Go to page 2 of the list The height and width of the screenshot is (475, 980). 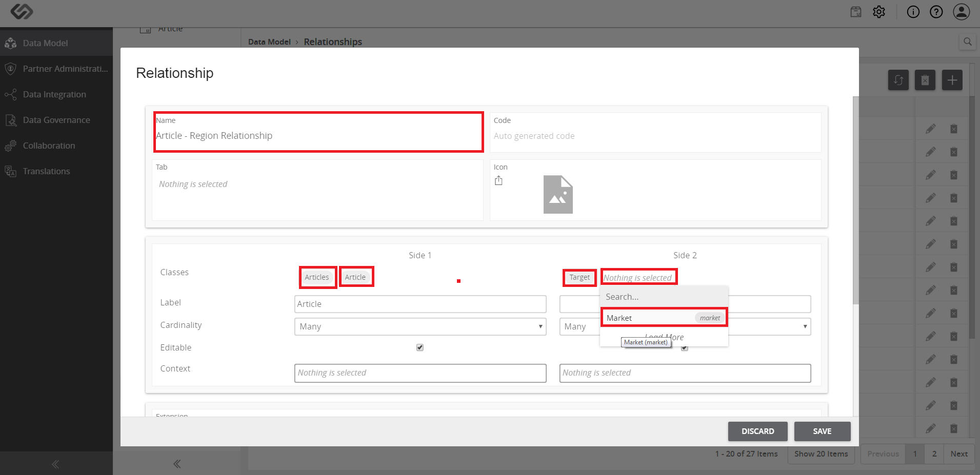(934, 454)
